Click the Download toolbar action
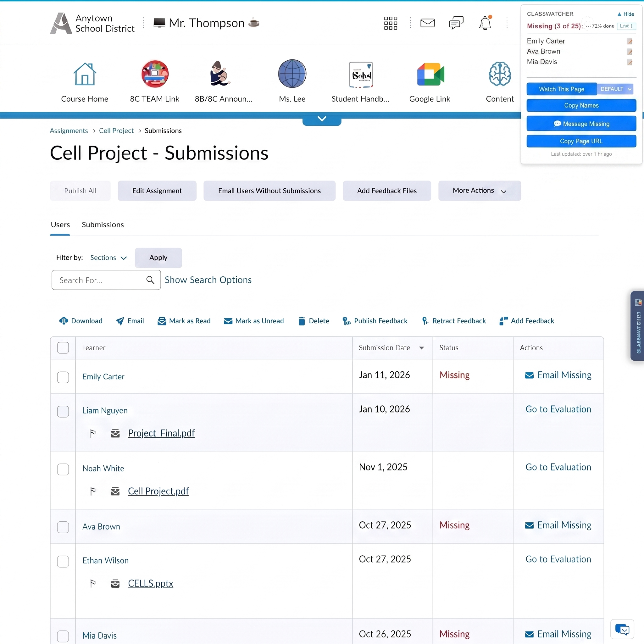The image size is (644, 644). [x=81, y=321]
